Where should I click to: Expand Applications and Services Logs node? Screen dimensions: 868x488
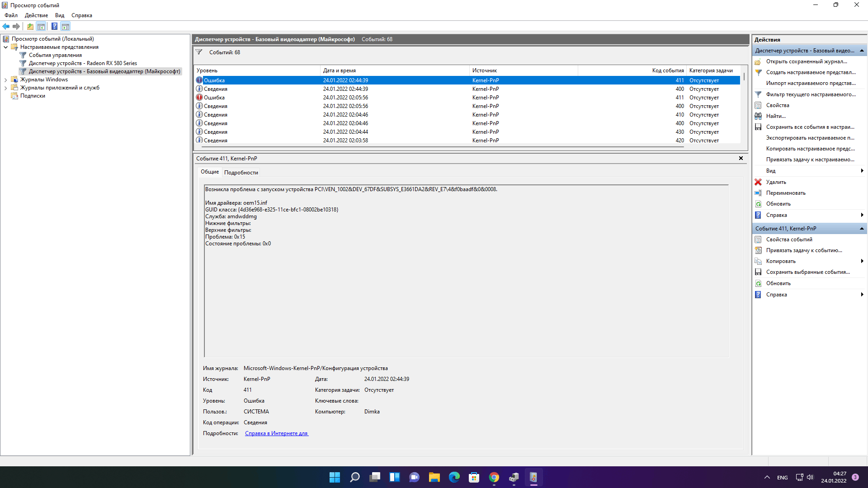pos(5,88)
